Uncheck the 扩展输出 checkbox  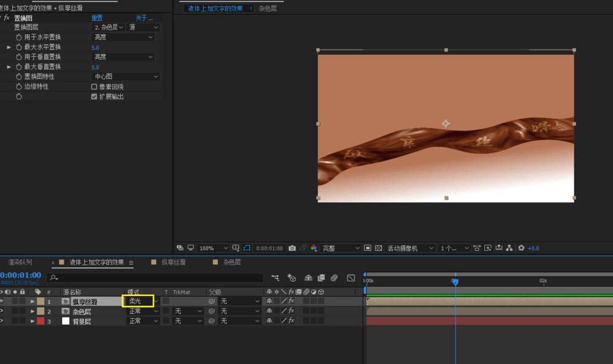click(94, 96)
